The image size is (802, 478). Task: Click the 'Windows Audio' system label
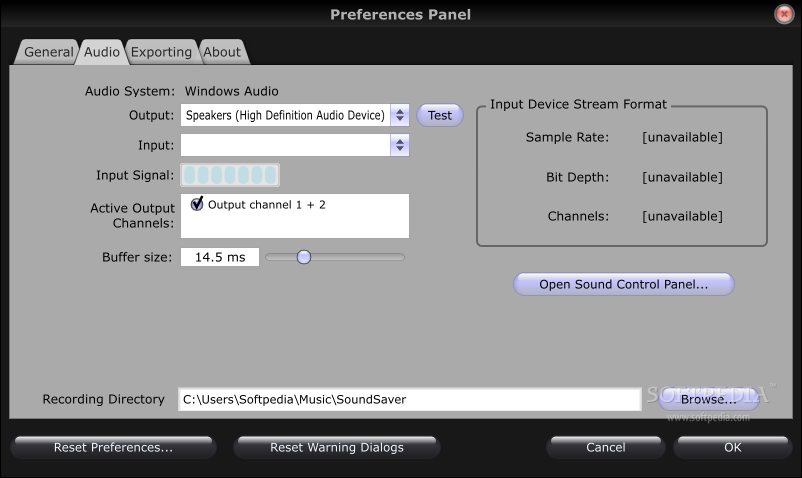[232, 92]
